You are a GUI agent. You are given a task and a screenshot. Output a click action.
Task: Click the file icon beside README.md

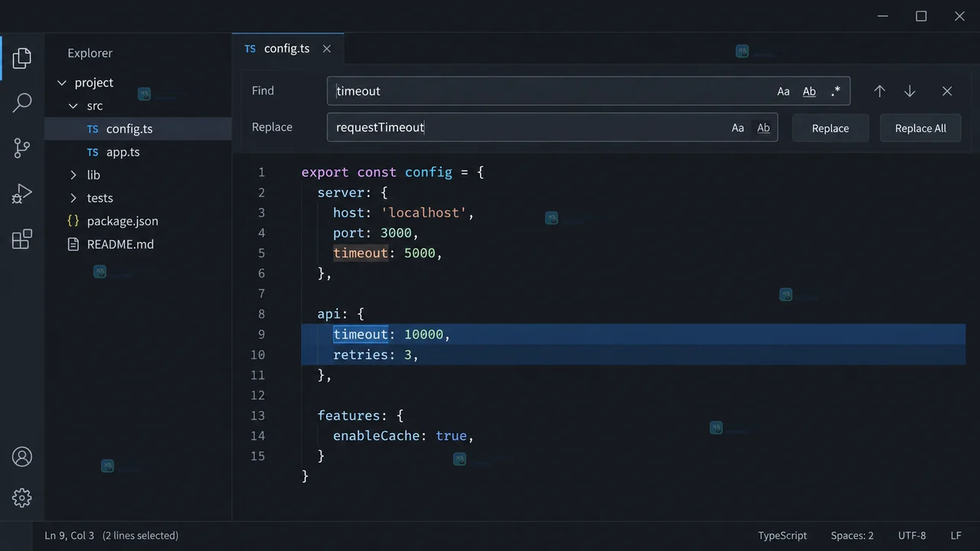coord(73,244)
